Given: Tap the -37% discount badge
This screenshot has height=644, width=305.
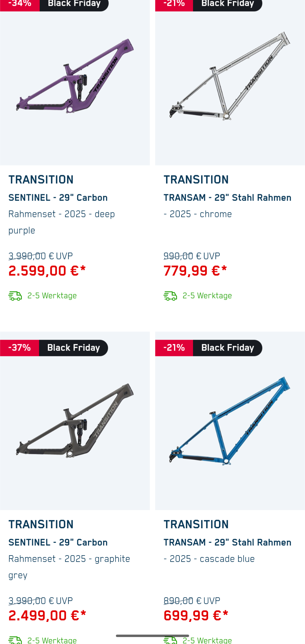Looking at the screenshot, I should 20,348.
